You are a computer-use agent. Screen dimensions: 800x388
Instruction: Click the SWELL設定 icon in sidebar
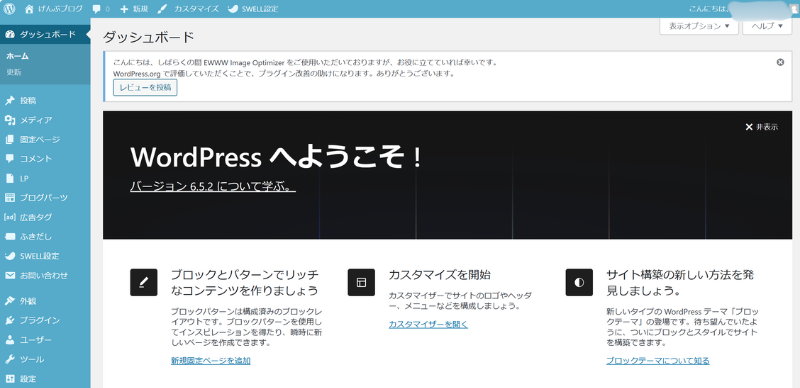pyautogui.click(x=10, y=256)
